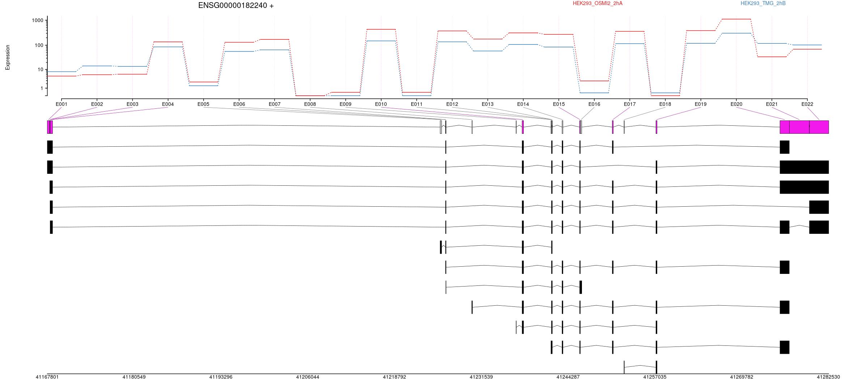
Task: Click genomic coordinate 41269782
Action: coord(741,377)
